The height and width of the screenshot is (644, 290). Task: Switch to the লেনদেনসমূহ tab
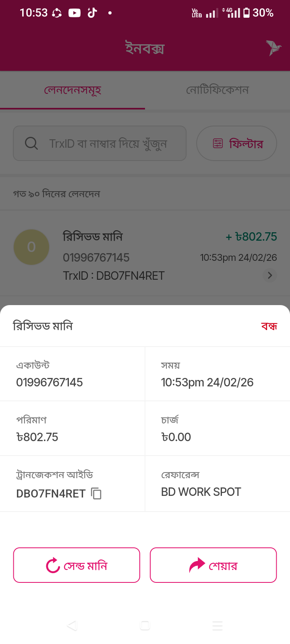(x=72, y=90)
